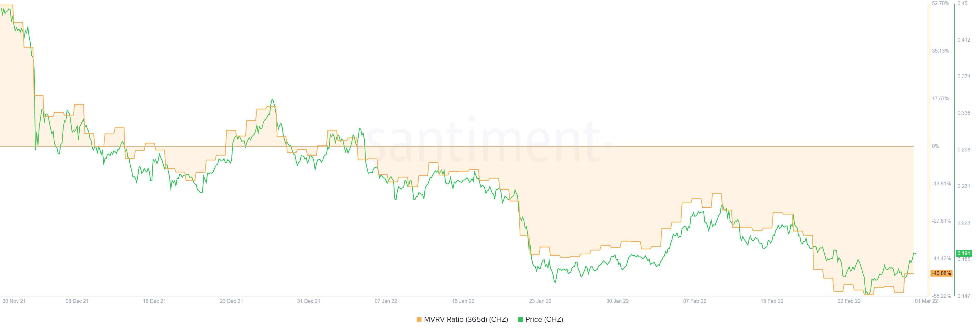Click the 0.45 price axis label
980x332 pixels.
coord(962,3)
